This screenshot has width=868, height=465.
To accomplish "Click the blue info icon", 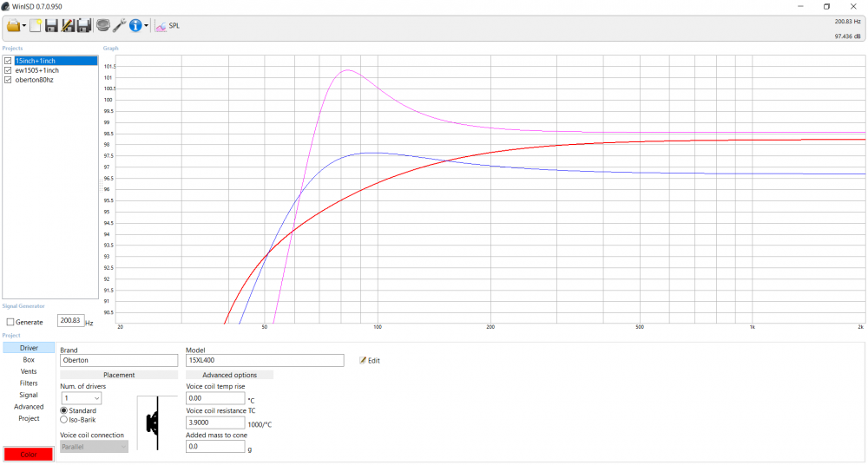I will coord(135,25).
